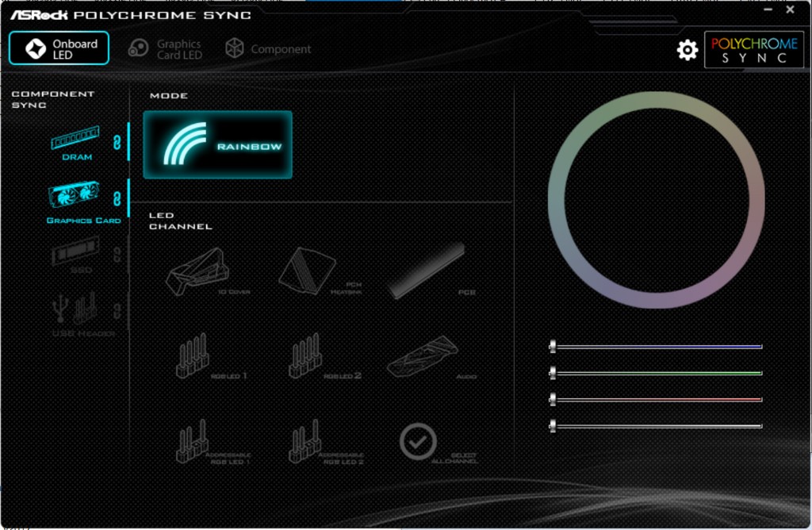Open the Rainbow mode selector
Viewport: 812px width, 530px height.
click(217, 144)
